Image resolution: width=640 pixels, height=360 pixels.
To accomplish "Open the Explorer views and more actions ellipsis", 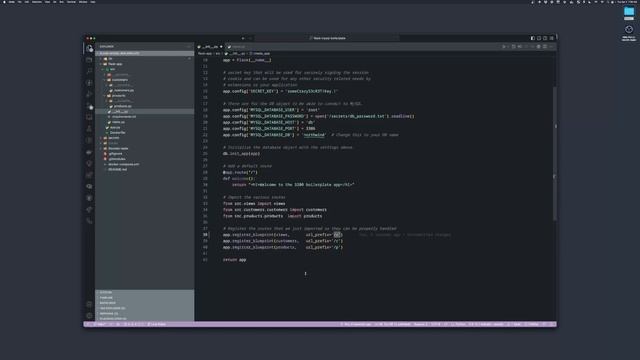I will click(x=189, y=47).
